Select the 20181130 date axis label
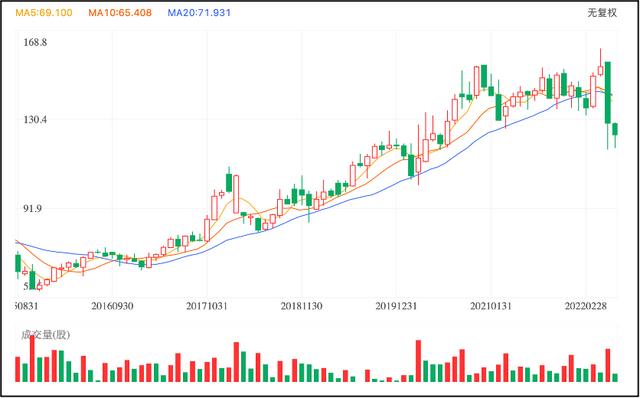 pyautogui.click(x=301, y=306)
